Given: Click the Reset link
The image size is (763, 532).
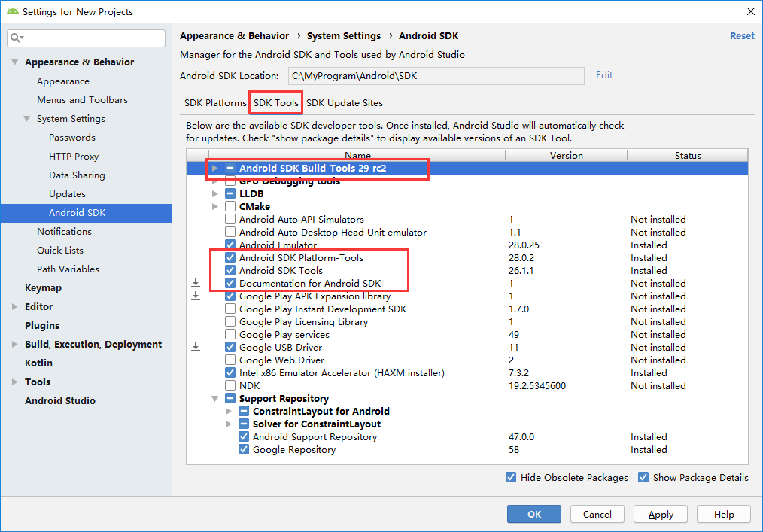Looking at the screenshot, I should click(742, 35).
